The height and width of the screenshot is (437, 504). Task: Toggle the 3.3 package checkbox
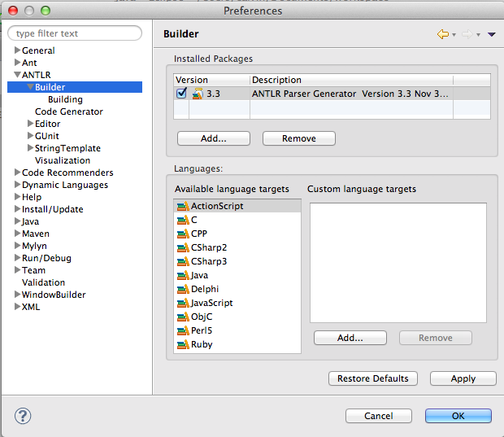(x=181, y=94)
